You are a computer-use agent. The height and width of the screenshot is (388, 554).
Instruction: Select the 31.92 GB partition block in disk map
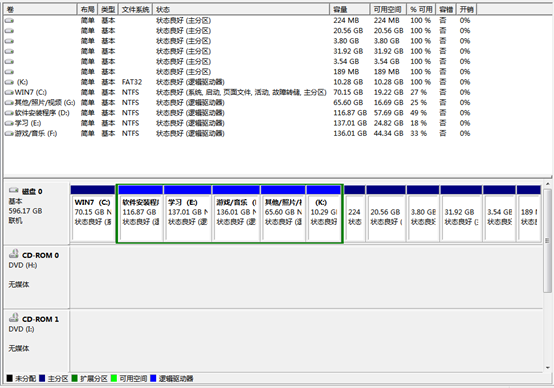(461, 214)
